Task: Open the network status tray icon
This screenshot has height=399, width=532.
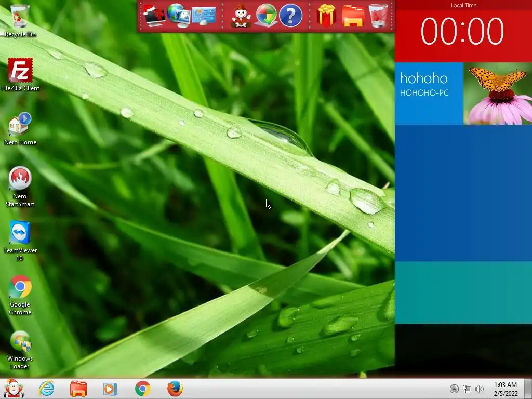Action: [467, 389]
